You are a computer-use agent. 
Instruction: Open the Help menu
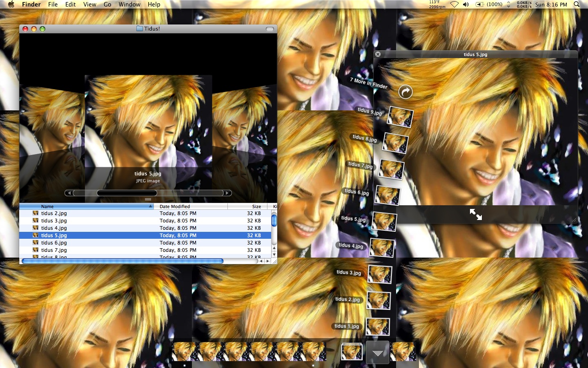154,4
